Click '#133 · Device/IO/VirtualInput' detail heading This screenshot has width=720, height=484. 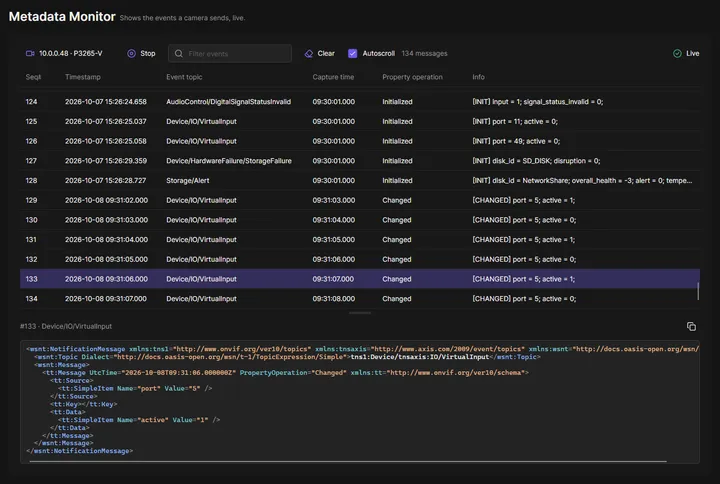(x=66, y=326)
